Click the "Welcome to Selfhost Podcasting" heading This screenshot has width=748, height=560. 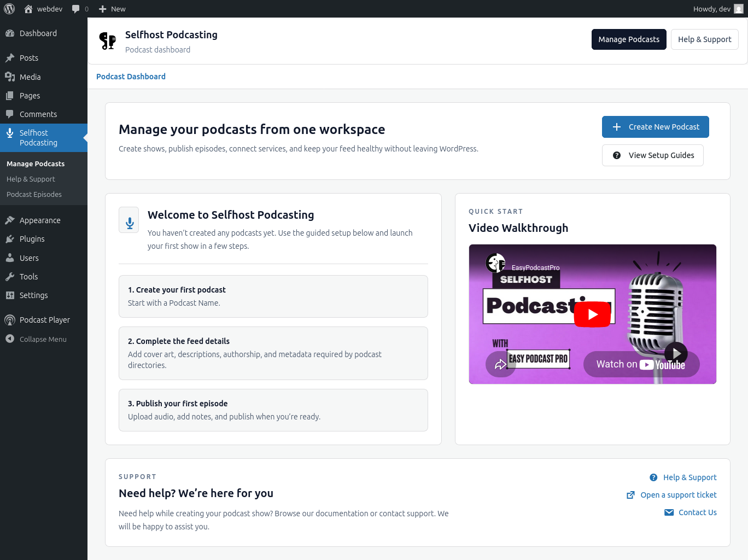click(x=231, y=215)
